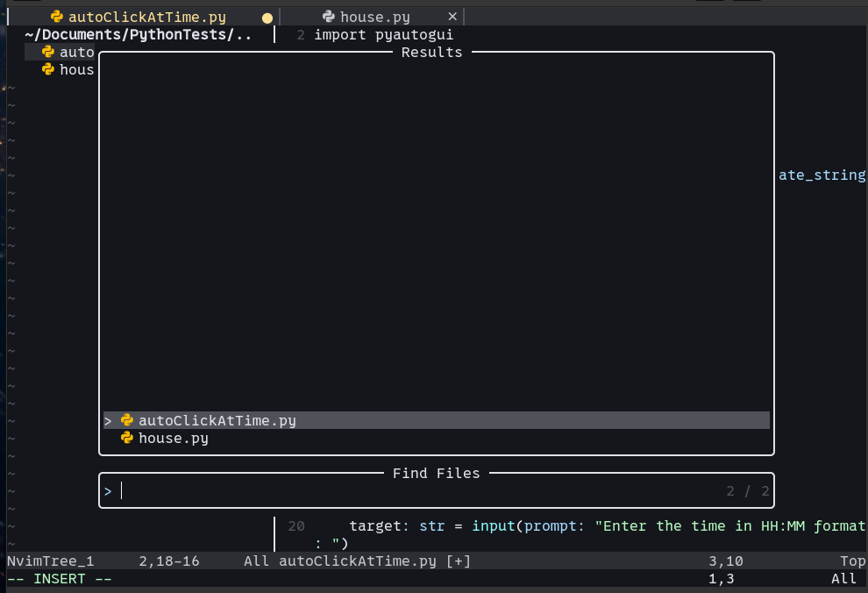The height and width of the screenshot is (593, 868).
Task: Click Python icon on autoClickAtTime.py tab
Action: pyautogui.click(x=57, y=17)
